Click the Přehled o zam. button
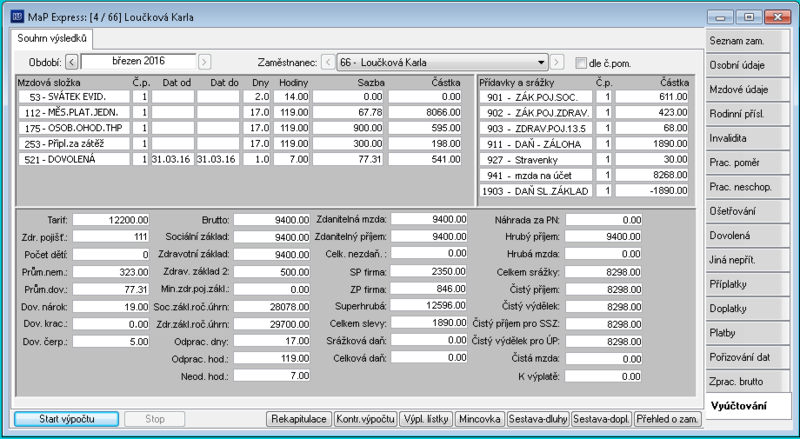 coord(668,419)
